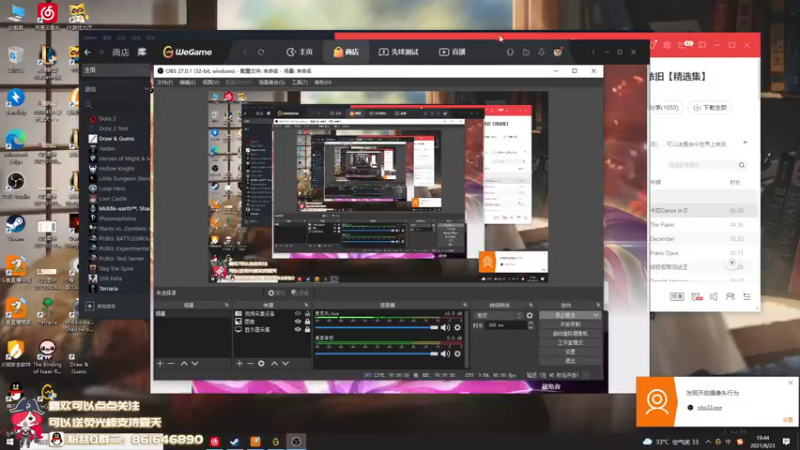Open OBS 文件(F) menu

pyautogui.click(x=165, y=82)
